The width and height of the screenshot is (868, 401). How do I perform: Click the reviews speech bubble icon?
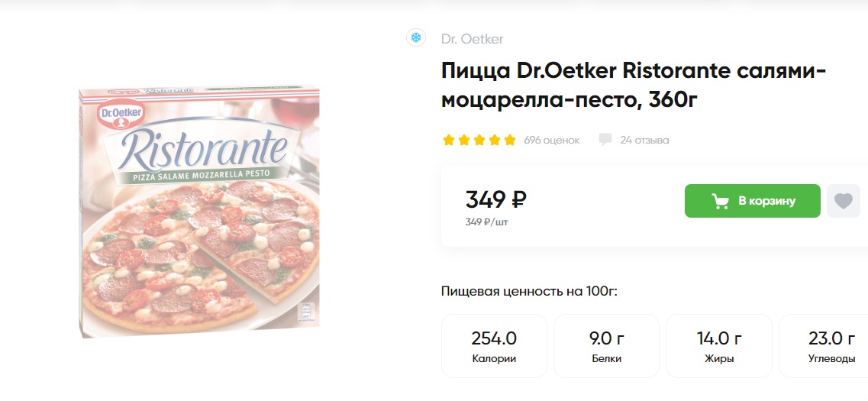pos(605,140)
